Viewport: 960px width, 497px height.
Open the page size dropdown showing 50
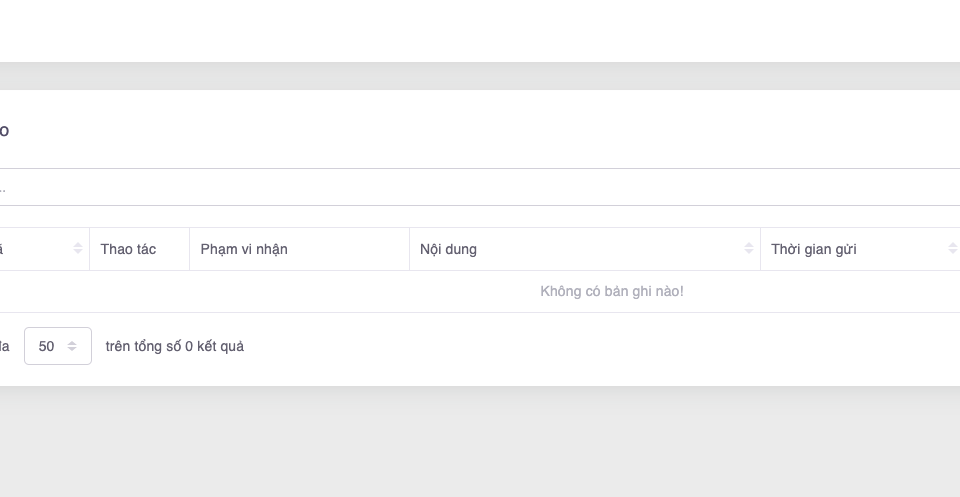(58, 346)
